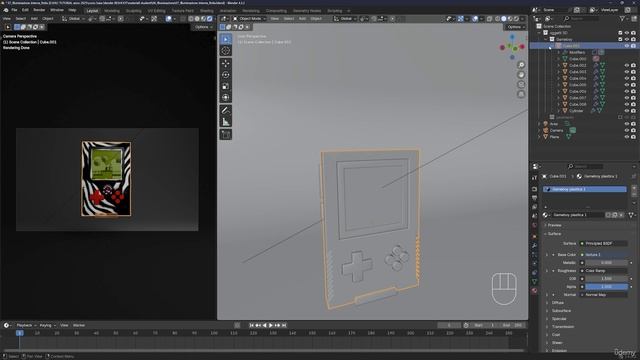640x360 pixels.
Task: Toggle exclude checkbox of Gameboy collection
Action: click(x=620, y=40)
